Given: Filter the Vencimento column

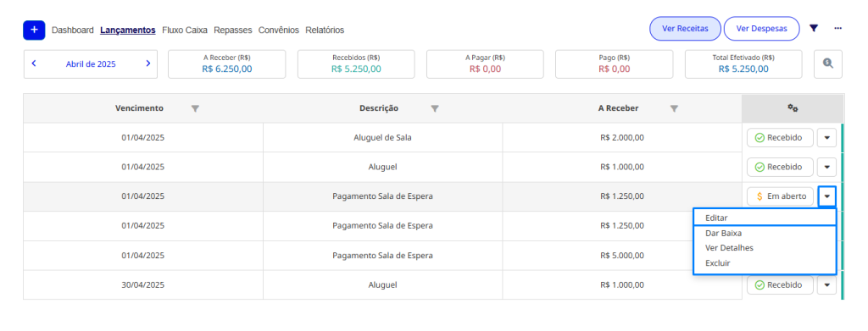Looking at the screenshot, I should coord(195,109).
